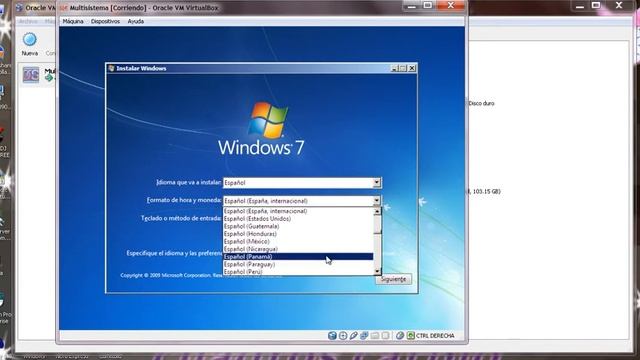Click the hard disk activity status icon
Image resolution: width=640 pixels, height=360 pixels.
pyautogui.click(x=332, y=336)
